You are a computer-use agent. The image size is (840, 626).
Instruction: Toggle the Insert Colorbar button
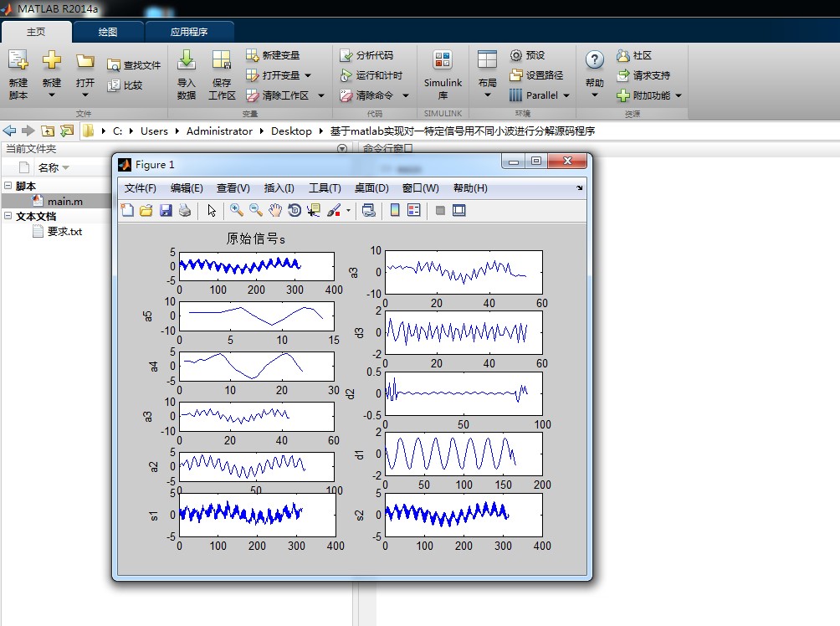pos(395,210)
